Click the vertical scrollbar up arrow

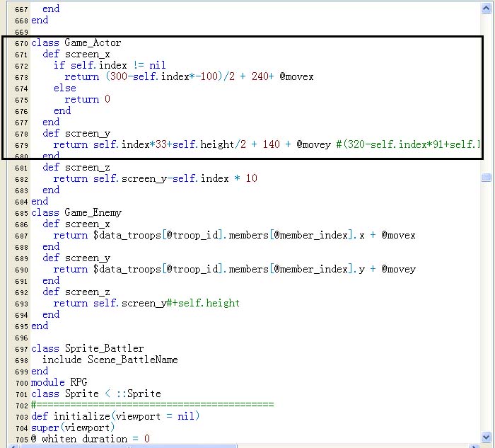487,8
